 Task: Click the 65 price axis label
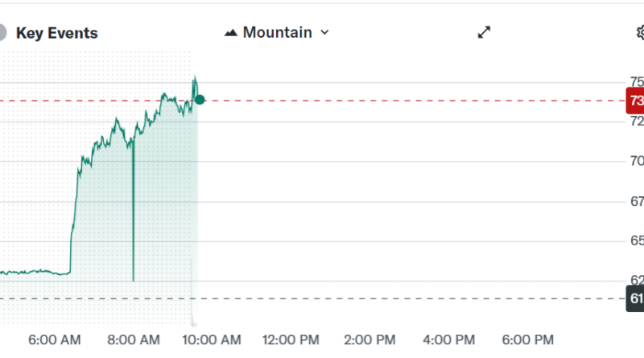[x=636, y=241]
